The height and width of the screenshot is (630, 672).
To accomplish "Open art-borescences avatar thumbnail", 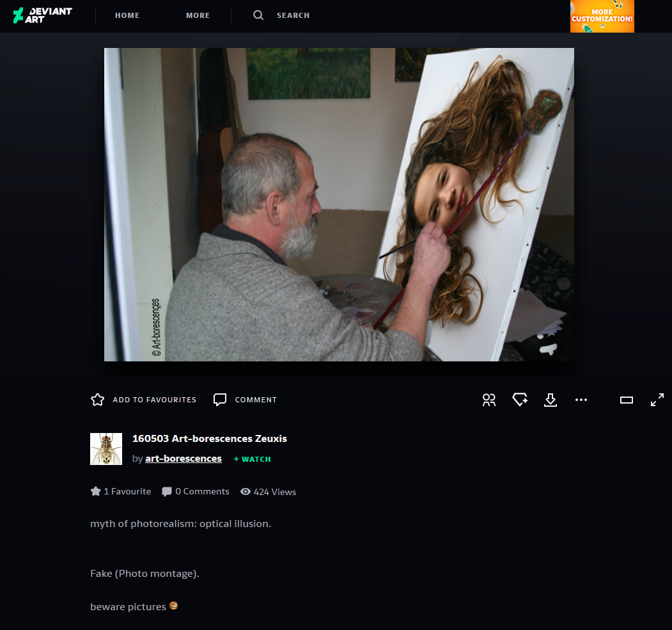I will tap(106, 449).
